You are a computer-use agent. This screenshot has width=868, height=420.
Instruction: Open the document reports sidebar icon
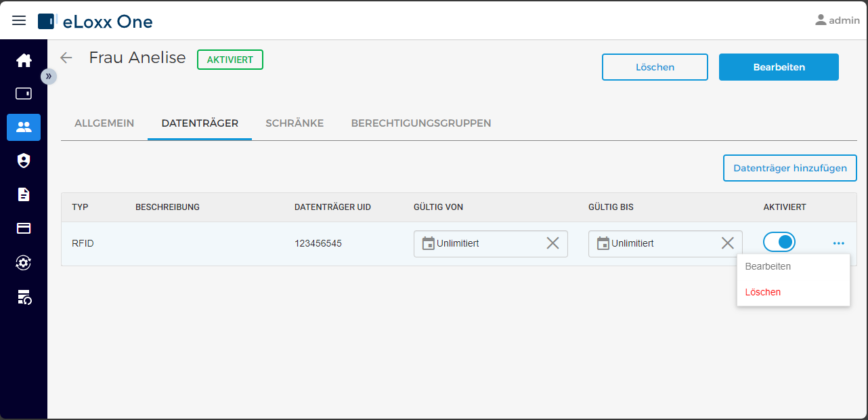(x=24, y=194)
